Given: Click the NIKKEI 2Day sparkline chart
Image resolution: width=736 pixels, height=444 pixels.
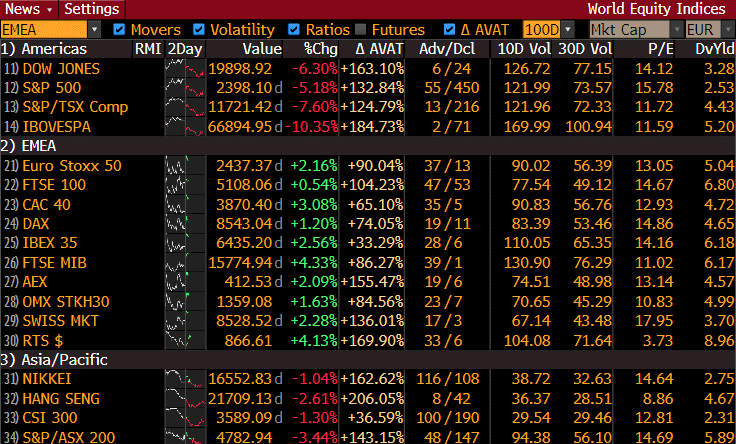Looking at the screenshot, I should (x=185, y=379).
